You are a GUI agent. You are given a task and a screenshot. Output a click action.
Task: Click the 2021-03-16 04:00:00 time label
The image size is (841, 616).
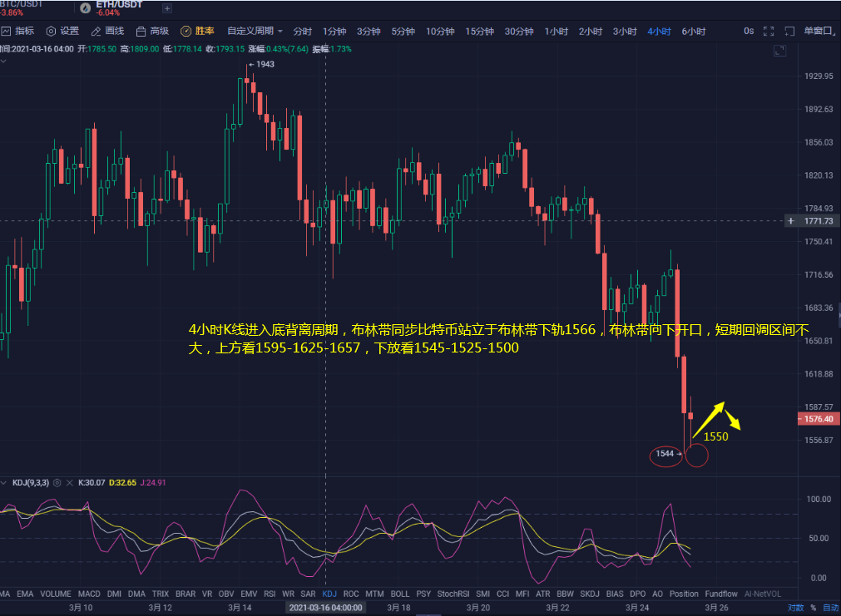point(325,608)
